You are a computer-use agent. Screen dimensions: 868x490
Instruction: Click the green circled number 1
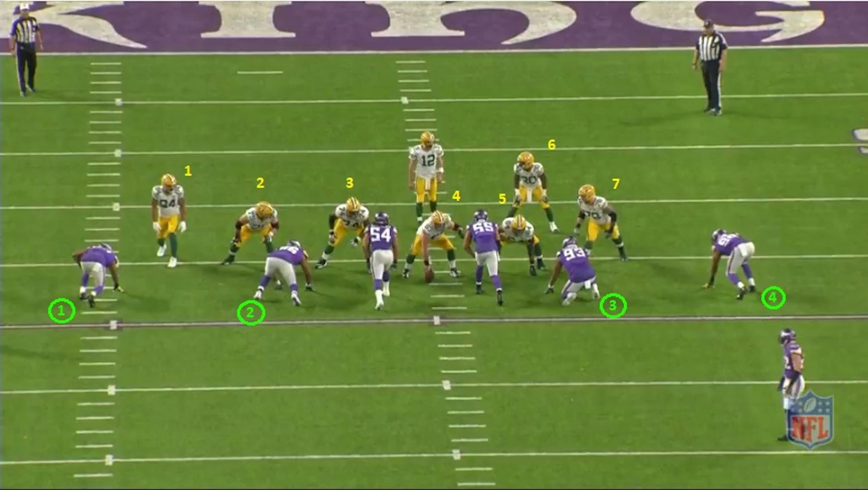click(x=61, y=311)
